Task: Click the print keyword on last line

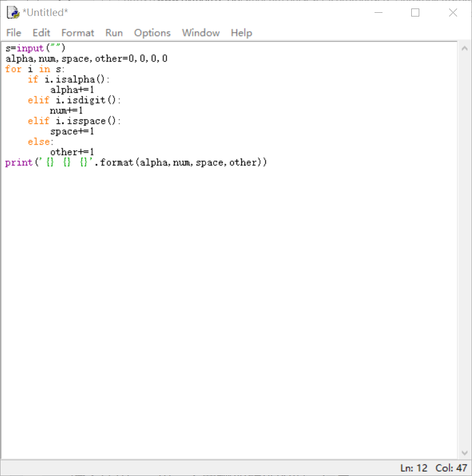Action: (x=19, y=162)
